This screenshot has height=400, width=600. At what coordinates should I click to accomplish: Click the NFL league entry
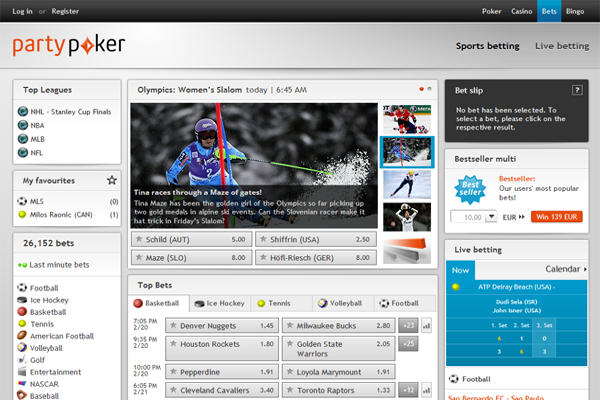coord(36,153)
